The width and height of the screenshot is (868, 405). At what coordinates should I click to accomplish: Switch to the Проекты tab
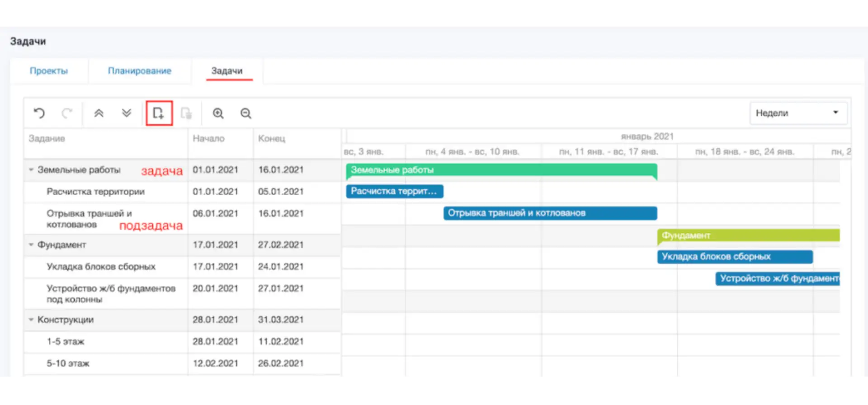click(x=49, y=71)
